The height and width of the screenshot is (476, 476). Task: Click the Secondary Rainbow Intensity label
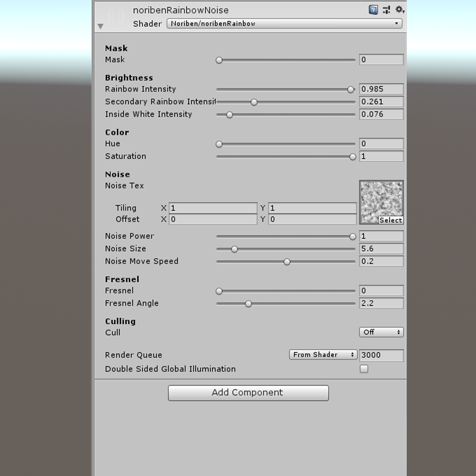pyautogui.click(x=160, y=102)
